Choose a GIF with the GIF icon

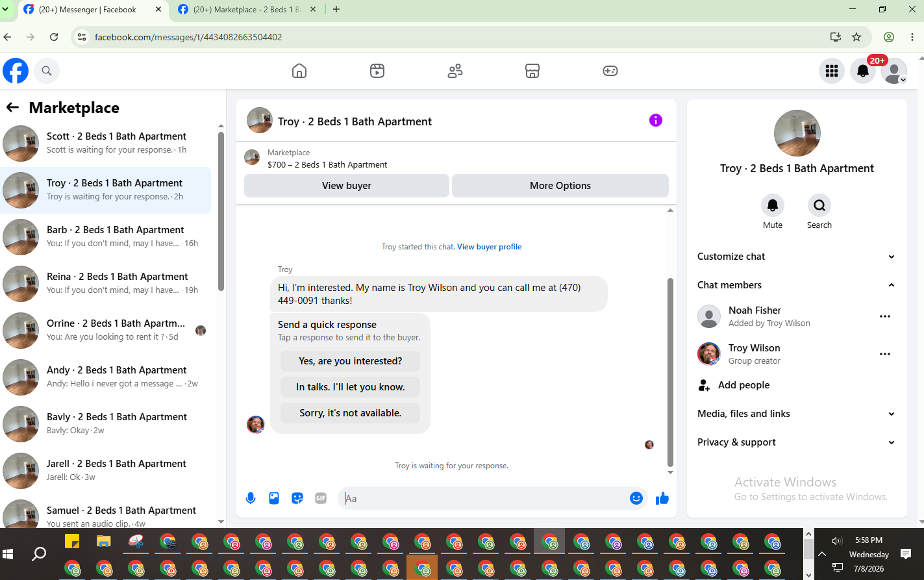[321, 498]
